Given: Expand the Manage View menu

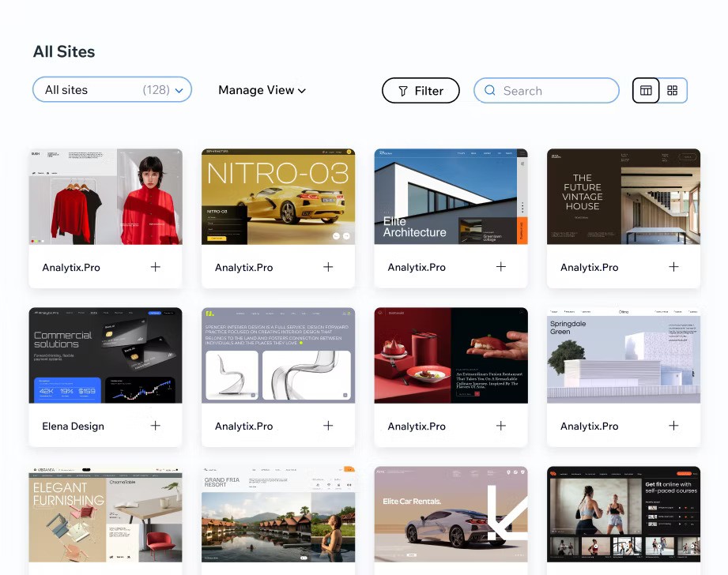Looking at the screenshot, I should (x=262, y=90).
